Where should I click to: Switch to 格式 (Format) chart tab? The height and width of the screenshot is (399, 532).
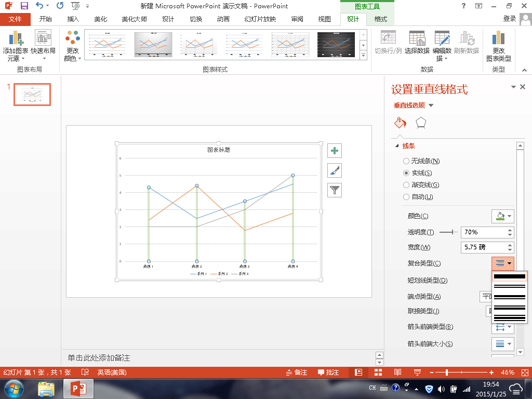(381, 19)
